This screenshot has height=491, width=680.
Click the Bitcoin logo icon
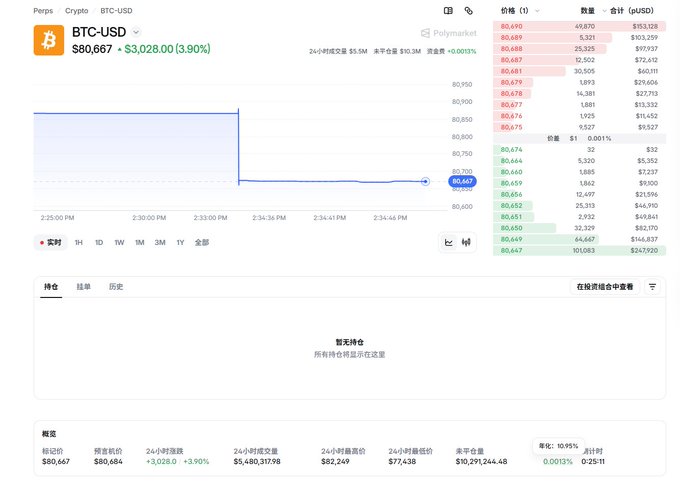49,40
